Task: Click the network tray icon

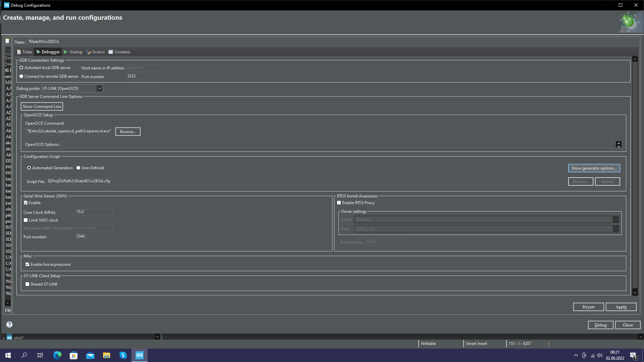Action: (592, 355)
